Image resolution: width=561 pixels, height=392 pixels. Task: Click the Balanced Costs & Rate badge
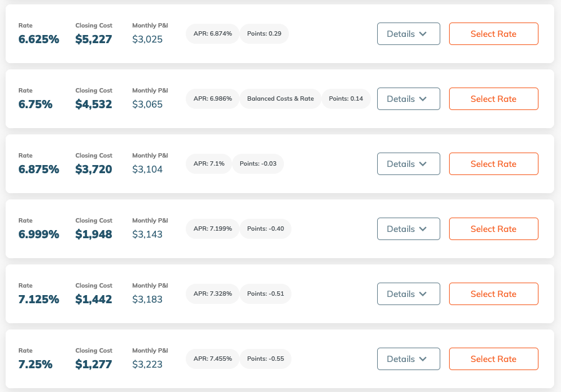[x=280, y=99]
